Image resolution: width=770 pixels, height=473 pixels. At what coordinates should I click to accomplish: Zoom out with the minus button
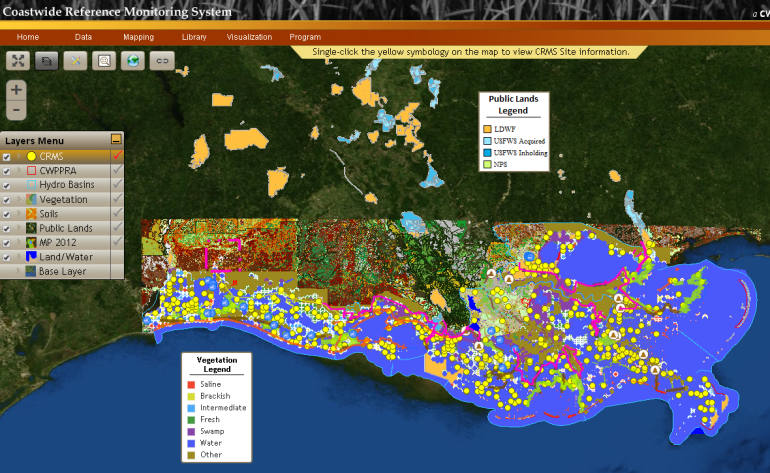click(16, 110)
